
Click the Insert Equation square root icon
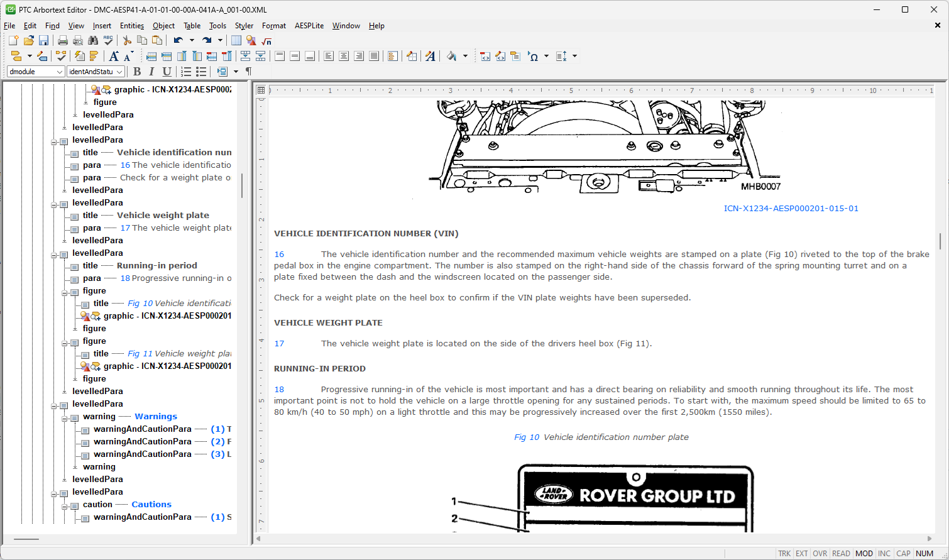[x=266, y=41]
